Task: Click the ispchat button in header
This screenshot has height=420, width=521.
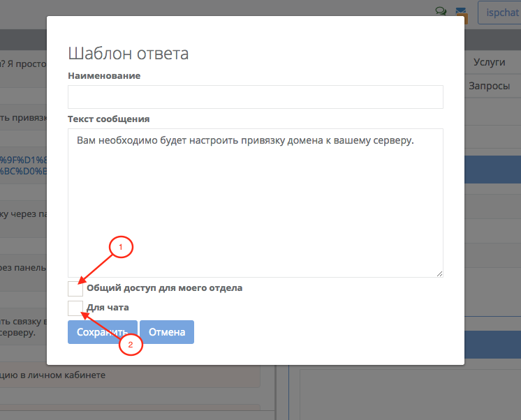Action: [x=500, y=13]
